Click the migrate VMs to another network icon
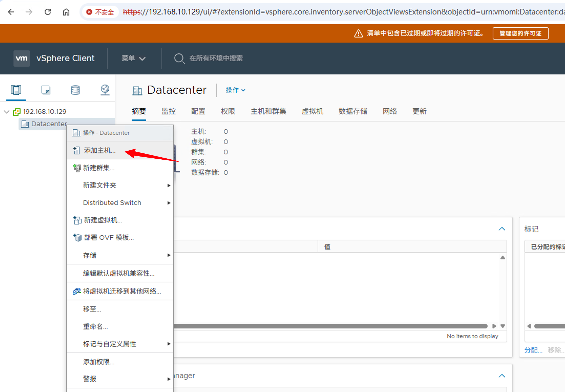Viewport: 565px width, 392px height. [77, 291]
